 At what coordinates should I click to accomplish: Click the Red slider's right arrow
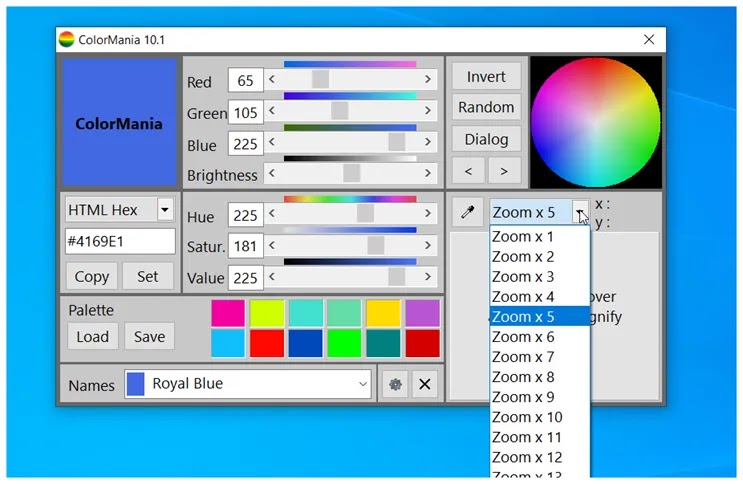coord(428,79)
